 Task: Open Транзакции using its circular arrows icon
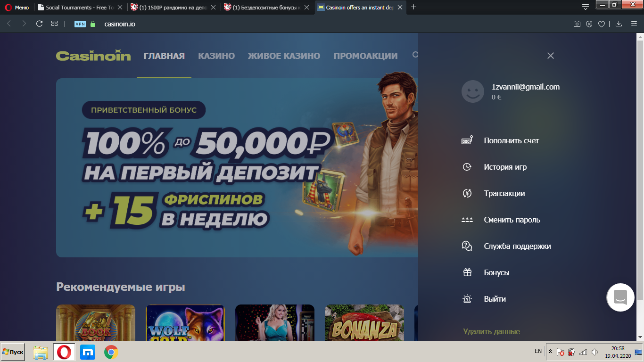coord(467,193)
